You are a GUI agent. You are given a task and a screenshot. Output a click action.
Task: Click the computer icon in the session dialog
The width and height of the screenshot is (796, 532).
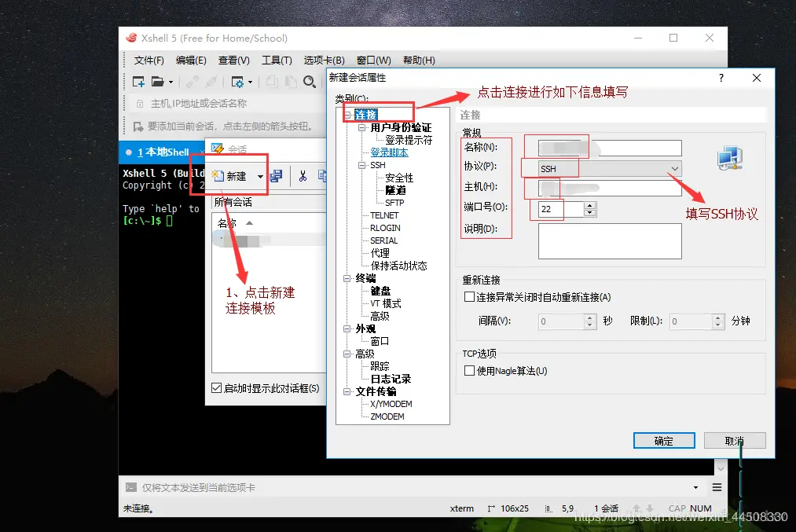coord(731,157)
